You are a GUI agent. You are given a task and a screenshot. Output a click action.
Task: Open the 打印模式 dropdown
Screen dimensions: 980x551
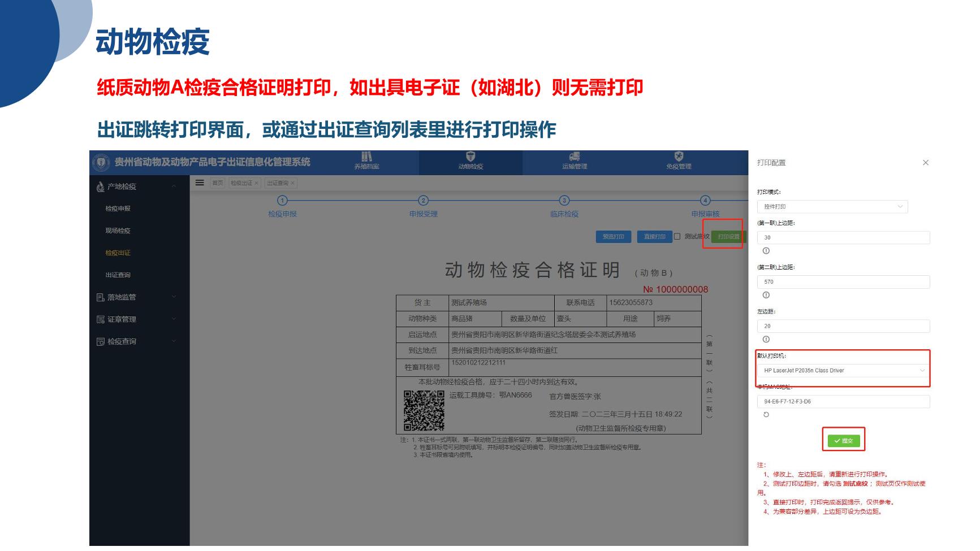(x=832, y=207)
